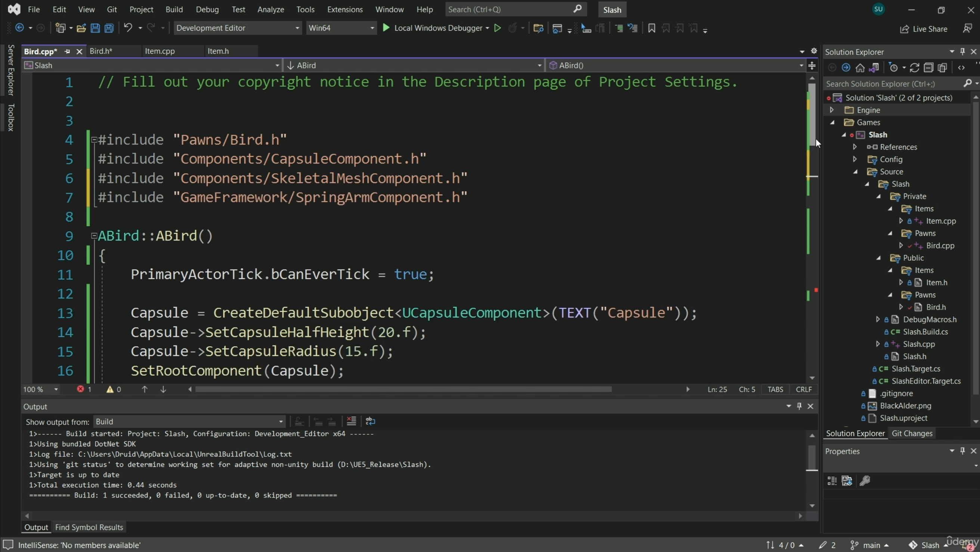Click the Solution Explorer Home icon
This screenshot has height=552, width=980.
tap(860, 68)
